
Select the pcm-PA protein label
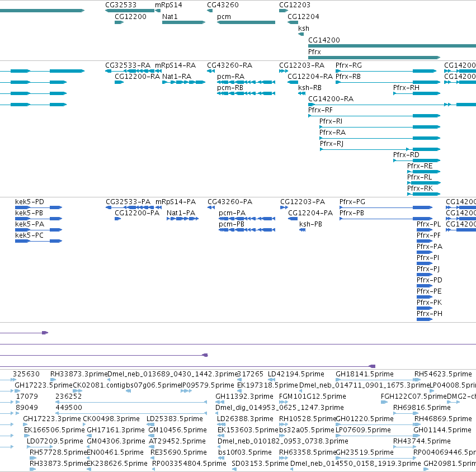pyautogui.click(x=232, y=213)
